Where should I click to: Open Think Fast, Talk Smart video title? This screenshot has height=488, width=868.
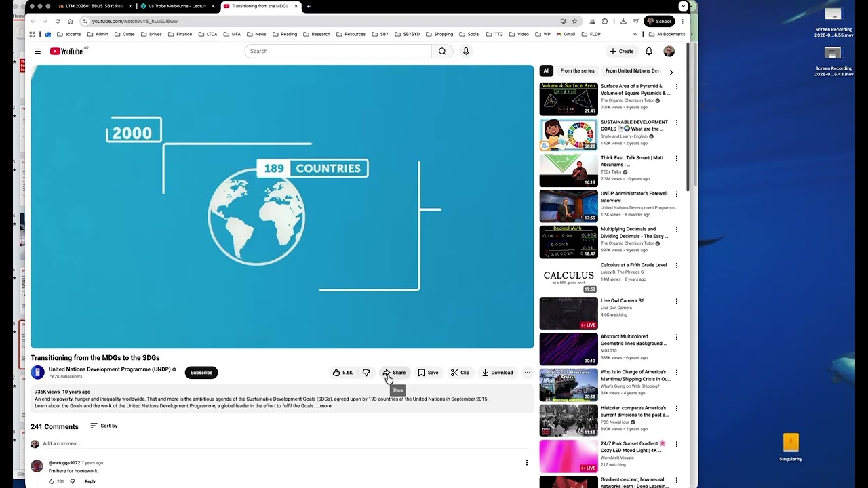[x=632, y=161]
